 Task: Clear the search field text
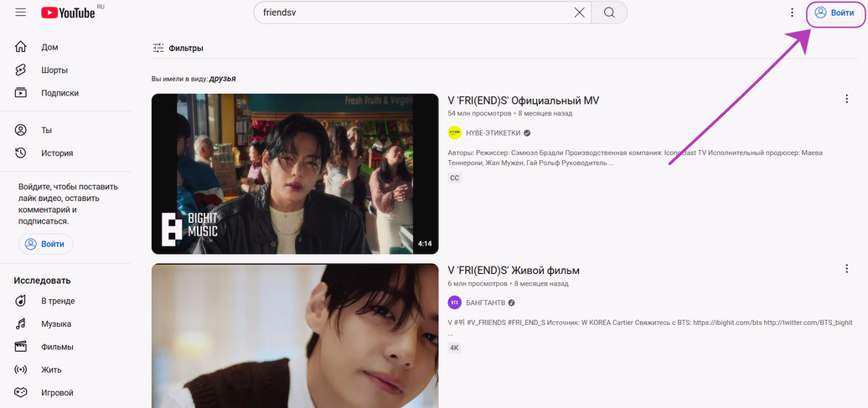579,13
